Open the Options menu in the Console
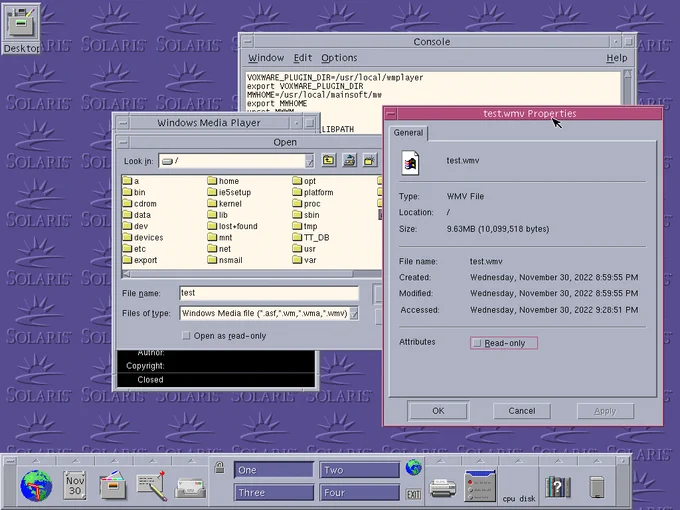Image resolution: width=680 pixels, height=510 pixels. 339,58
